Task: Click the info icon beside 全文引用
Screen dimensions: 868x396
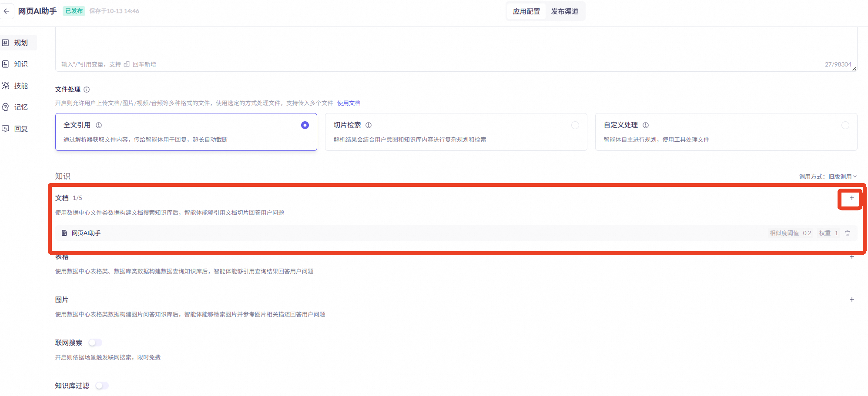Action: pyautogui.click(x=99, y=125)
